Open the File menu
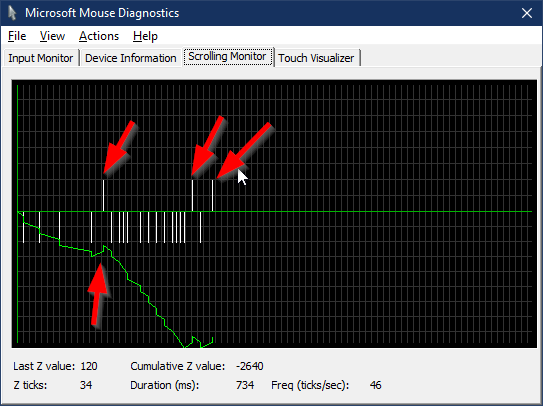Image resolution: width=543 pixels, height=406 pixels. (17, 36)
